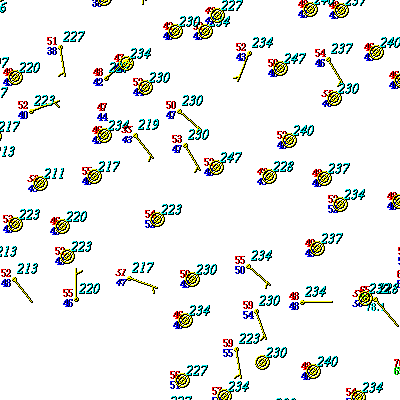Select the station dot of 55/46 near 220

(x=77, y=300)
